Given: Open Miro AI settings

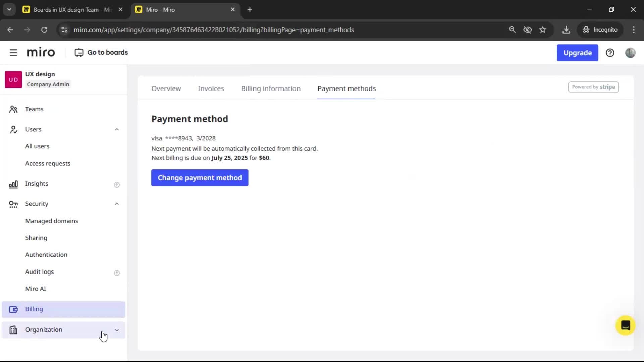Looking at the screenshot, I should (36, 289).
